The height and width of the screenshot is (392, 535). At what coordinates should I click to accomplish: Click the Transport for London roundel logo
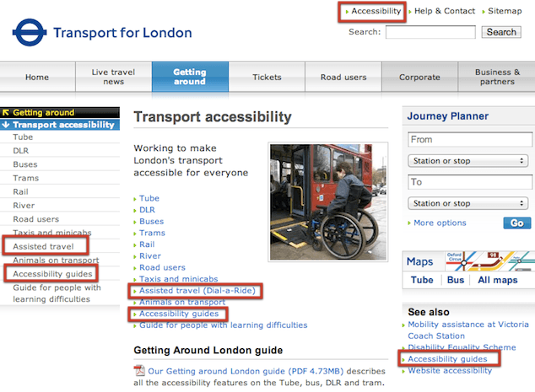(x=30, y=32)
